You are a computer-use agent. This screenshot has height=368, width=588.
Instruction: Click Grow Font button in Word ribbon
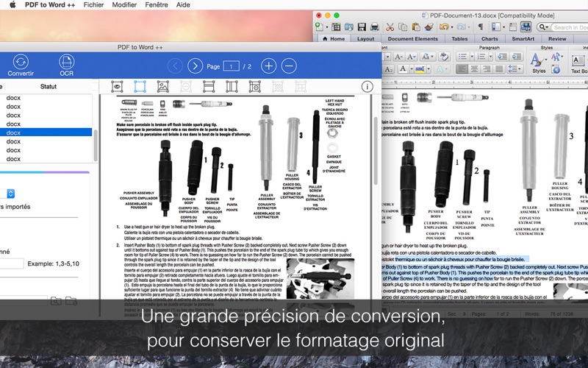[398, 57]
